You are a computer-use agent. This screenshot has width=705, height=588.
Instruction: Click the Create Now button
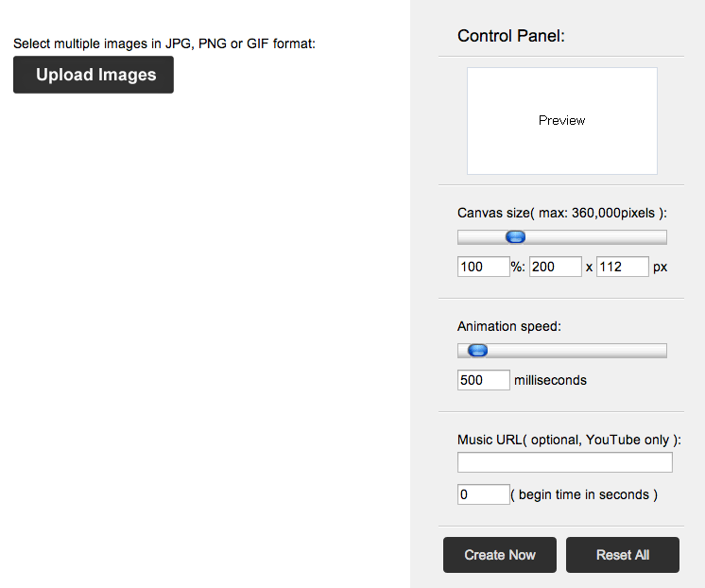[500, 555]
